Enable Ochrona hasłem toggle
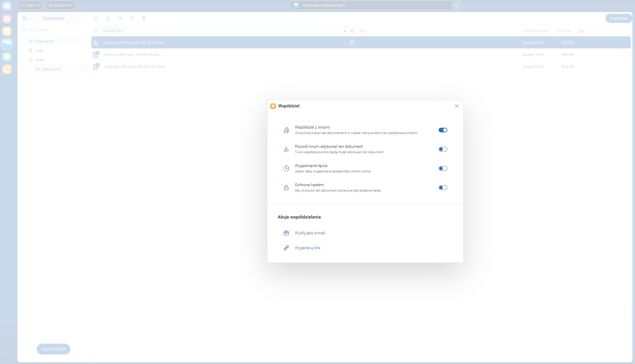 [x=443, y=188]
